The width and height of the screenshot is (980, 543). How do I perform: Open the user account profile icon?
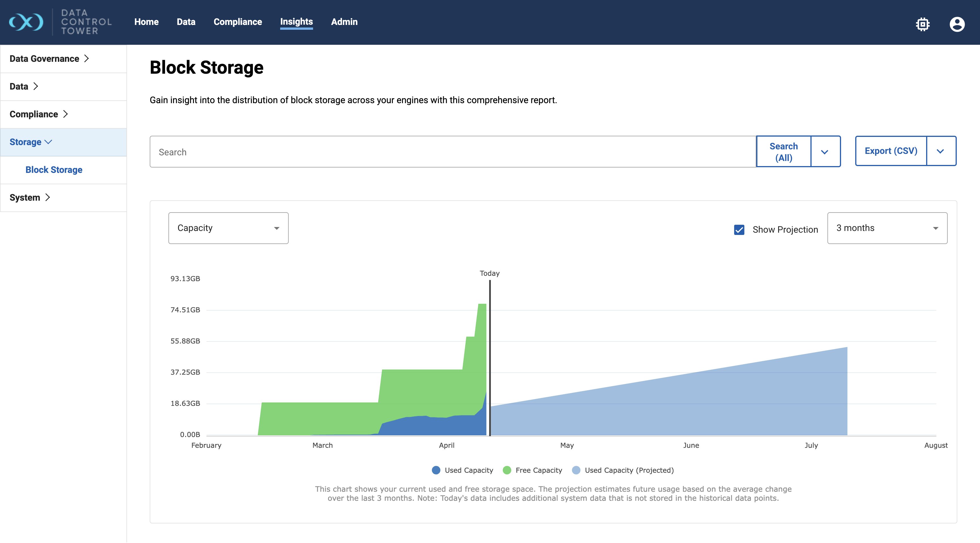point(957,24)
